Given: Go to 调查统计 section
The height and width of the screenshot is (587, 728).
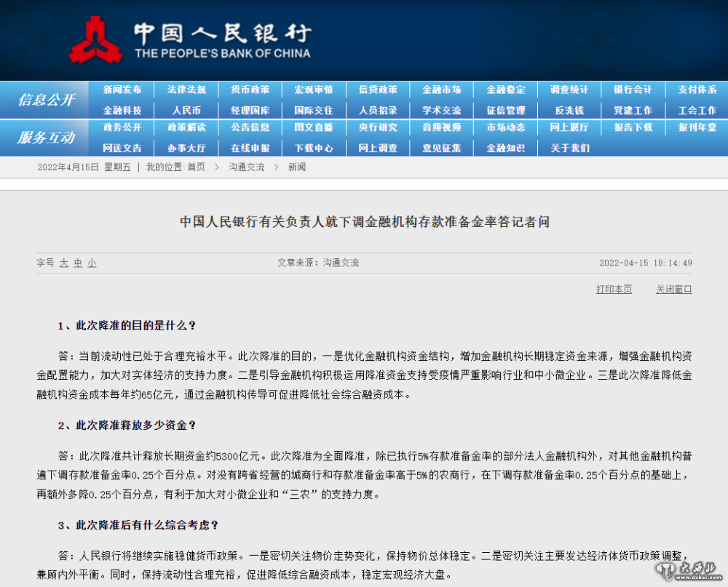Looking at the screenshot, I should [x=569, y=89].
